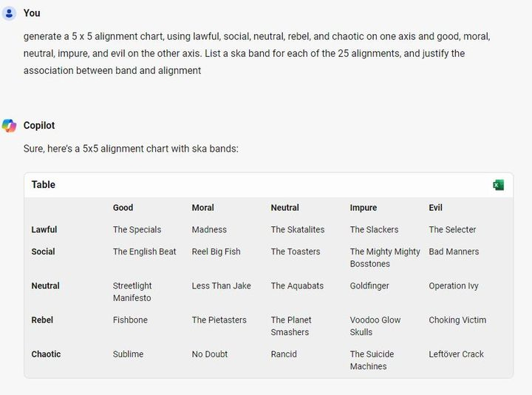Select No Doubt in Chaotic row
The image size is (532, 395).
pyautogui.click(x=210, y=354)
